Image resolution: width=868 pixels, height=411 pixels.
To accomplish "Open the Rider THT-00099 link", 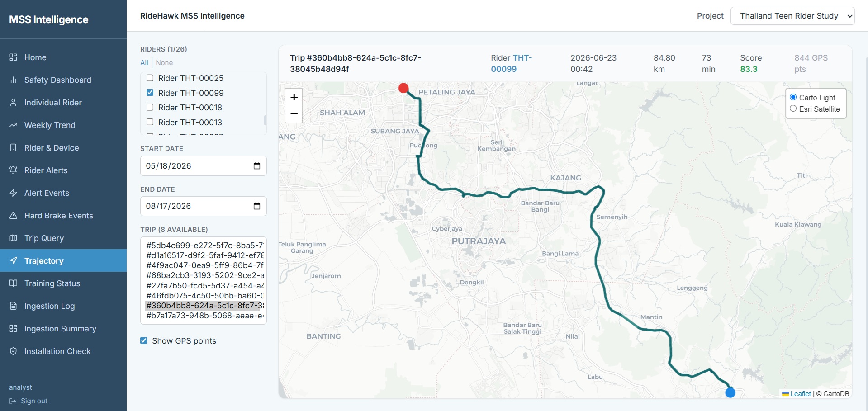I will 512,63.
